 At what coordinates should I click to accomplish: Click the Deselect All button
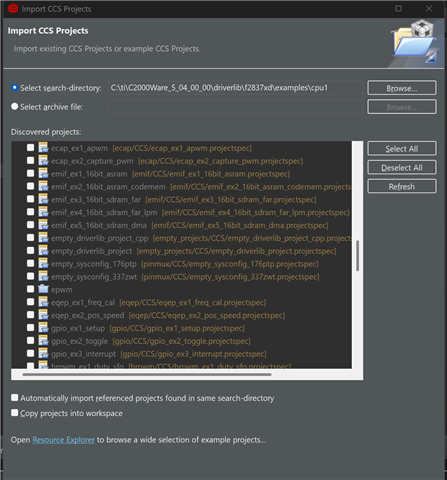tap(402, 168)
